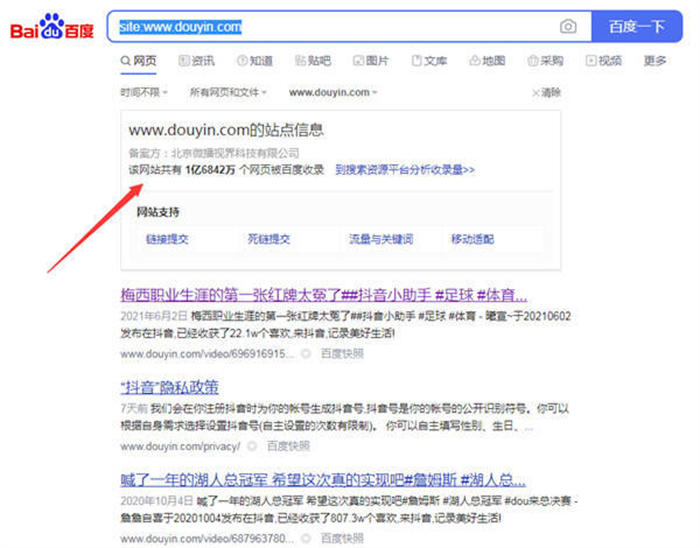This screenshot has width=700, height=548.
Task: Expand the 时间不限 filter dropdown
Action: 146,92
